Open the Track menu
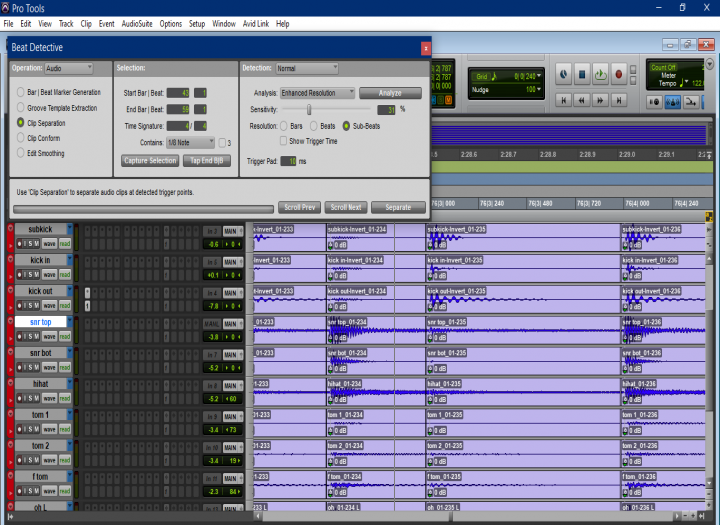The width and height of the screenshot is (720, 525). (66, 24)
